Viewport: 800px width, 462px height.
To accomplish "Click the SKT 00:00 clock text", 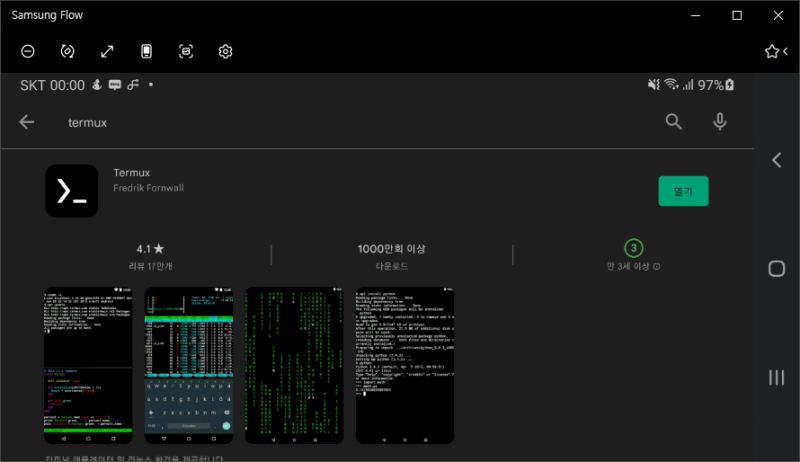I will (52, 85).
